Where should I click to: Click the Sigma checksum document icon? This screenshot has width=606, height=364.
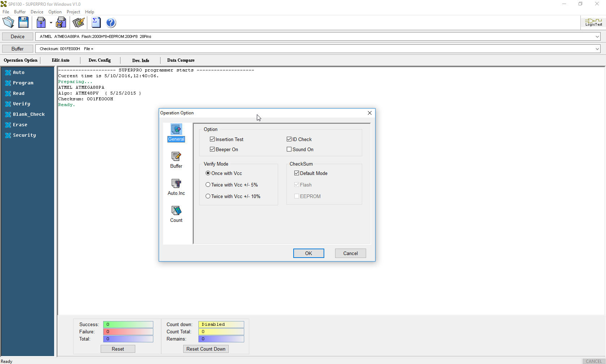tap(96, 23)
